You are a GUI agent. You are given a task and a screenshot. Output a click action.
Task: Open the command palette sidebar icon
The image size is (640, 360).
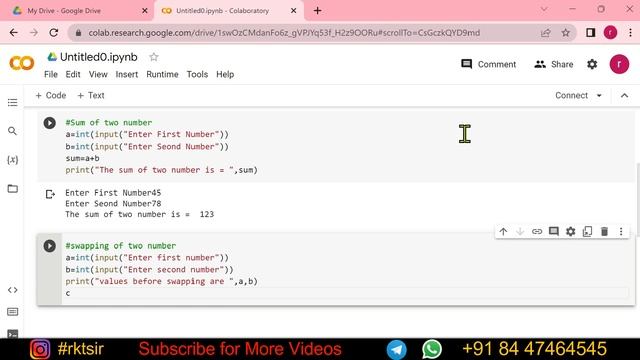coord(13,312)
